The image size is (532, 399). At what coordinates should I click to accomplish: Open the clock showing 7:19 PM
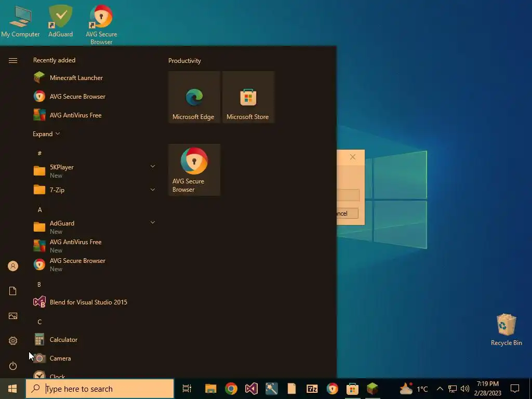(487, 389)
